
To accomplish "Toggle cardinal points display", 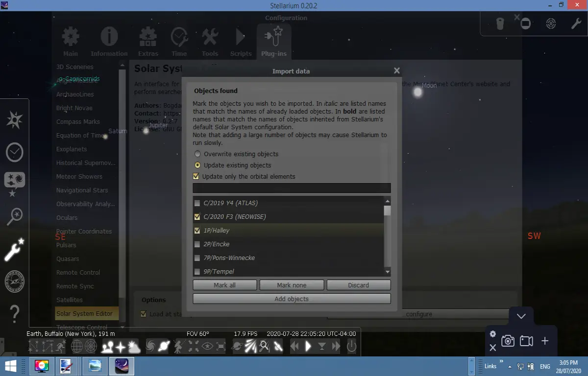I will click(x=121, y=347).
